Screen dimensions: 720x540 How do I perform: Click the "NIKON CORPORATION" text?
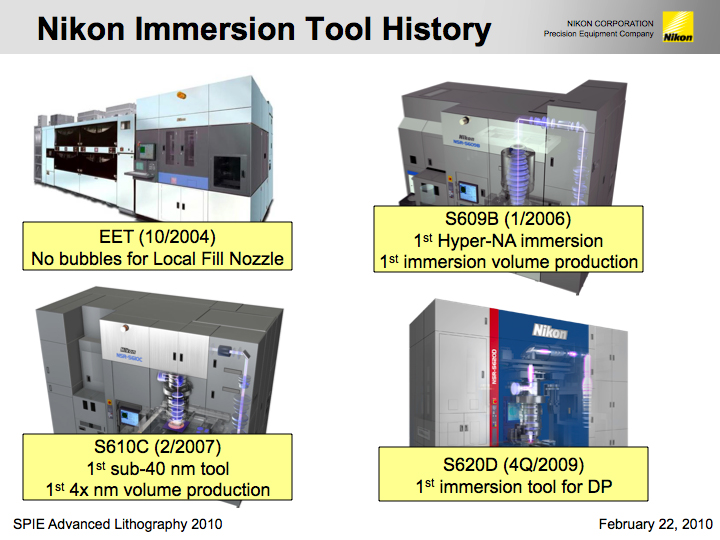click(x=610, y=23)
